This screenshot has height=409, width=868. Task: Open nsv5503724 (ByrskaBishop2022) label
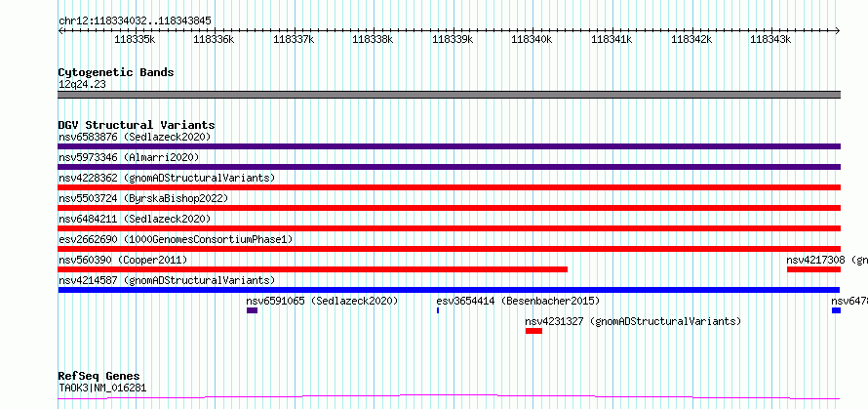[x=143, y=198]
